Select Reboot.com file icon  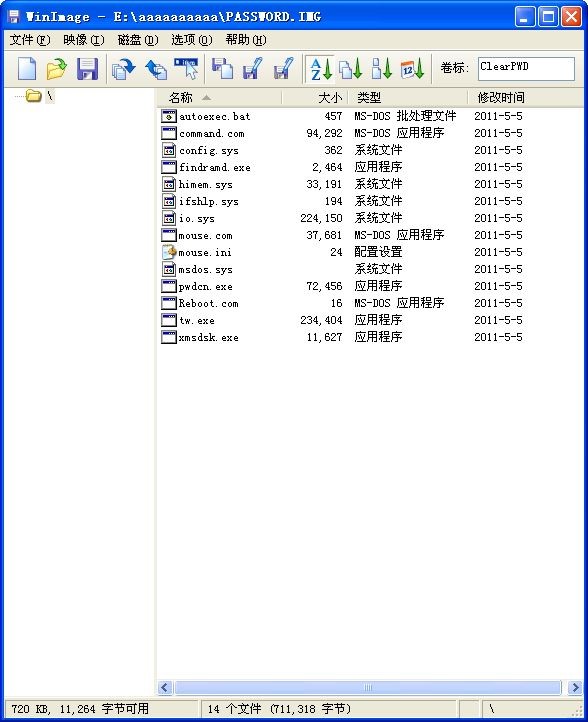click(x=169, y=303)
